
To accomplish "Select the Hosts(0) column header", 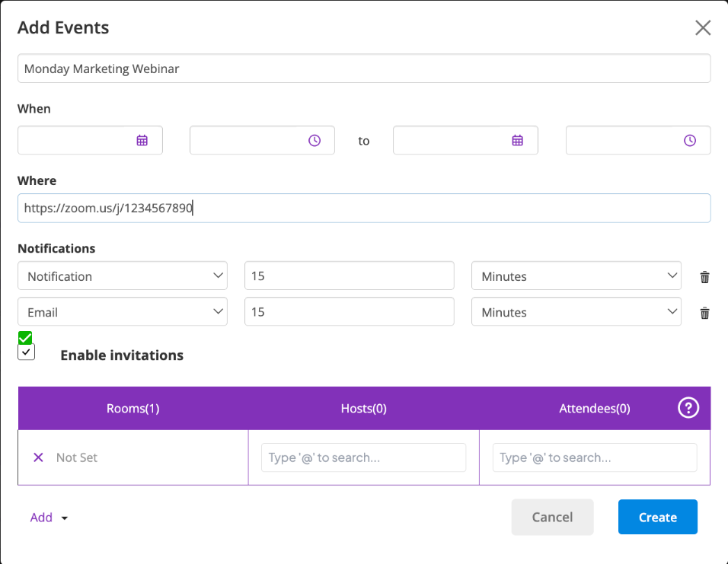I will point(363,409).
